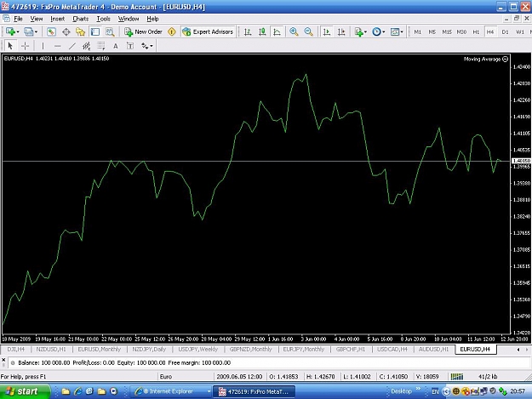Switch to FxPro MetaTrader taskbar button
Viewport: 532px width, 399px height.
point(255,391)
